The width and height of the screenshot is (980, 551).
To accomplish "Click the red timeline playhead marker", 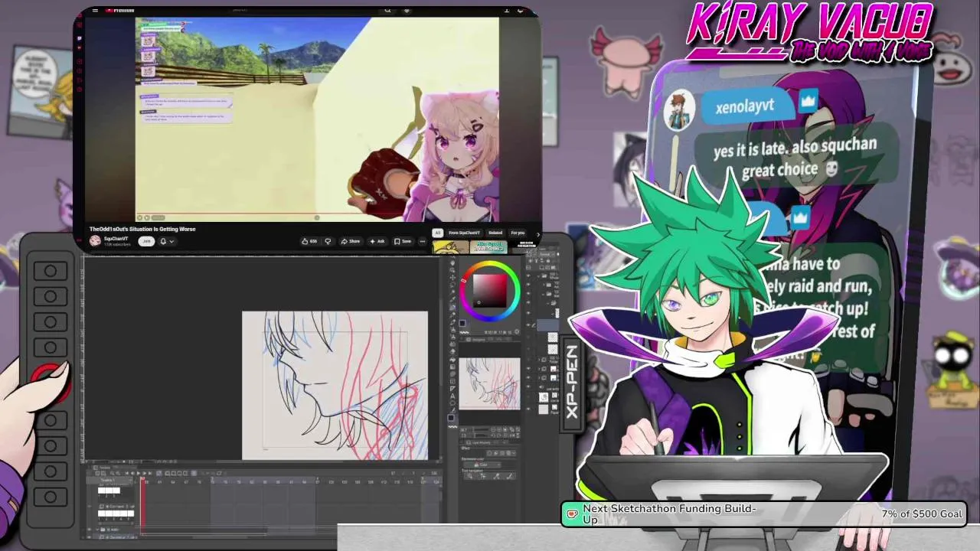I will (x=143, y=478).
